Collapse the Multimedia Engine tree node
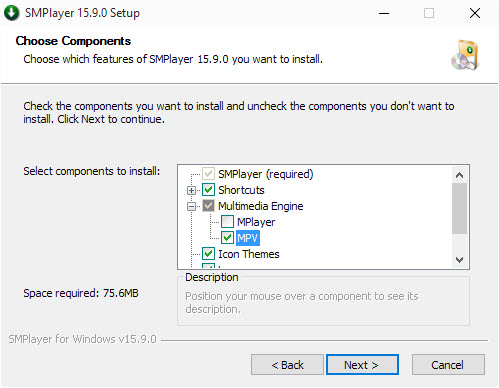The height and width of the screenshot is (388, 499). coord(191,206)
